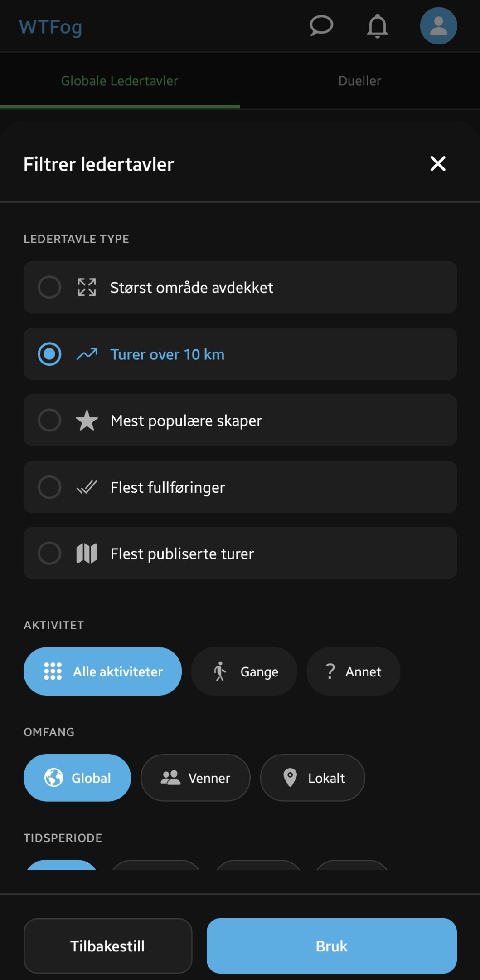Click the Turer over 10 km trend icon
This screenshot has width=480, height=980.
[x=87, y=354]
